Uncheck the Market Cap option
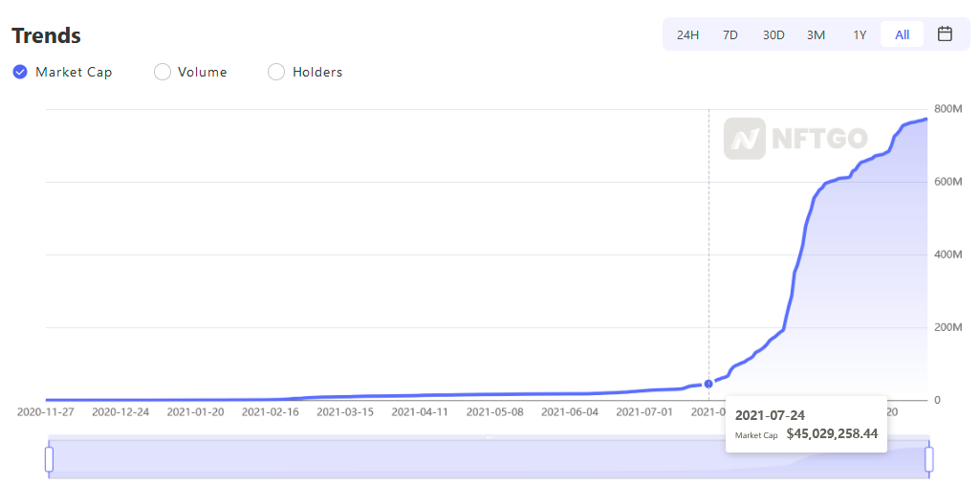Image resolution: width=980 pixels, height=486 pixels. pyautogui.click(x=20, y=72)
